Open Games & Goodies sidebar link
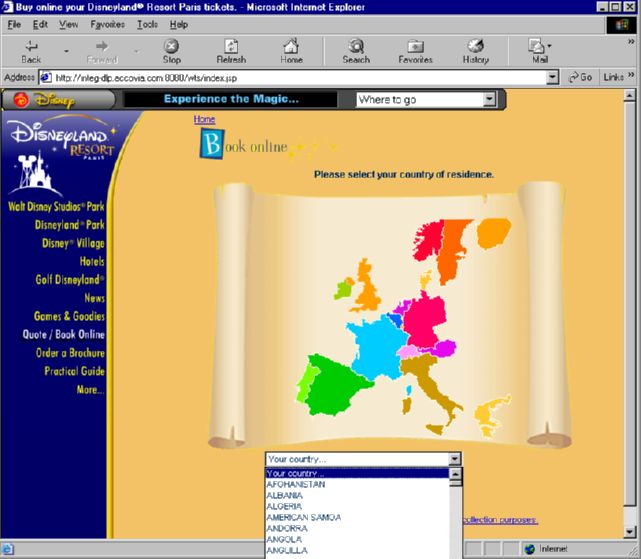 pyautogui.click(x=69, y=316)
